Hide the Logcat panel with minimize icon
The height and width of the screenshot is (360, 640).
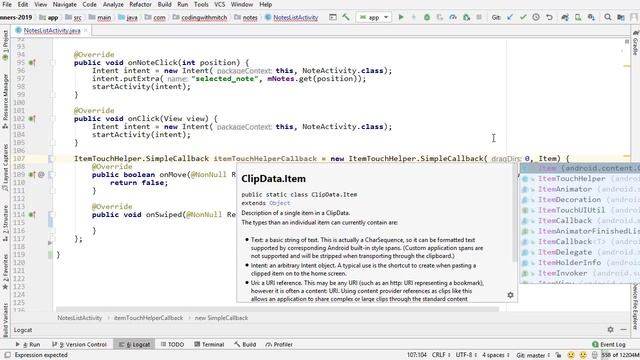coord(623,329)
